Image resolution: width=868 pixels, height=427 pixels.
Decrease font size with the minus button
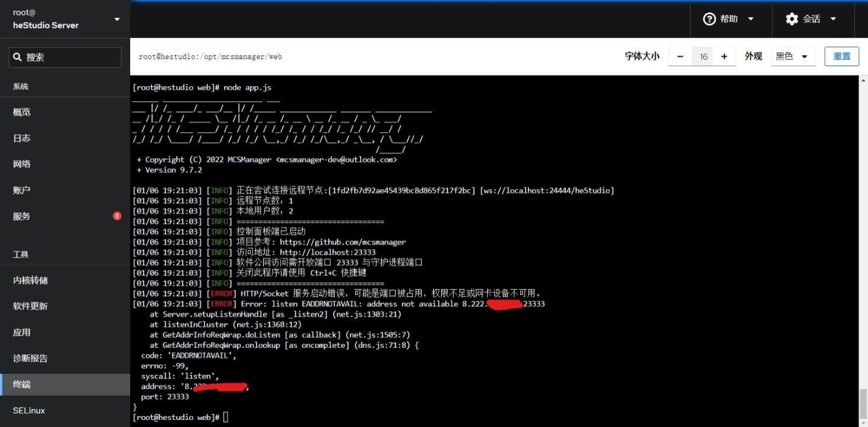point(679,56)
